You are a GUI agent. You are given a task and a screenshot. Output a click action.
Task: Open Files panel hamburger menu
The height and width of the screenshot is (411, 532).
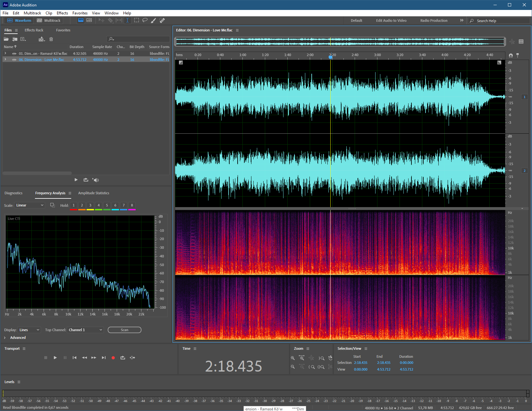click(x=16, y=30)
